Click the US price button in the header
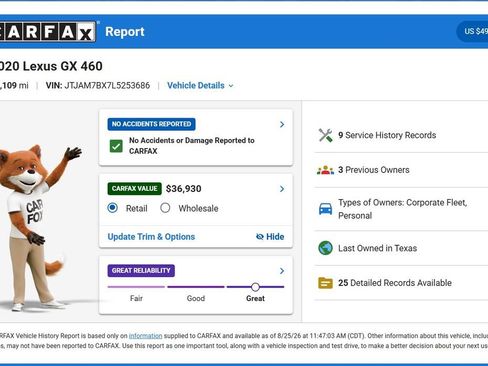 [472, 32]
